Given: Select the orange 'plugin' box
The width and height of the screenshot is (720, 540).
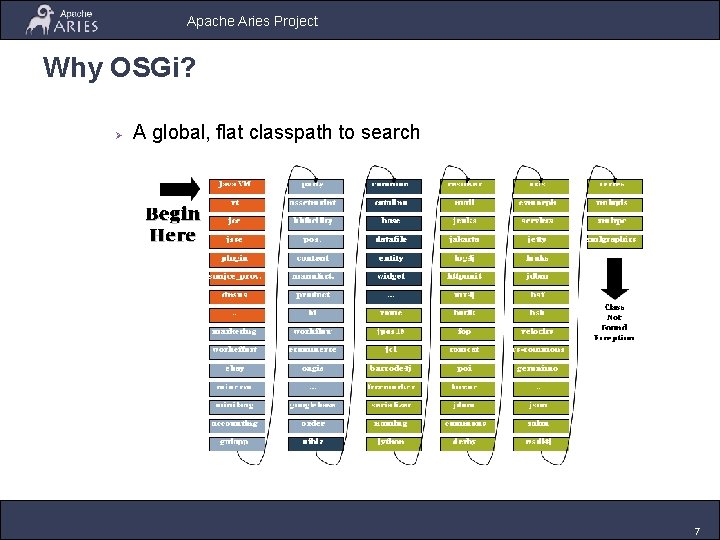Looking at the screenshot, I should [237, 260].
